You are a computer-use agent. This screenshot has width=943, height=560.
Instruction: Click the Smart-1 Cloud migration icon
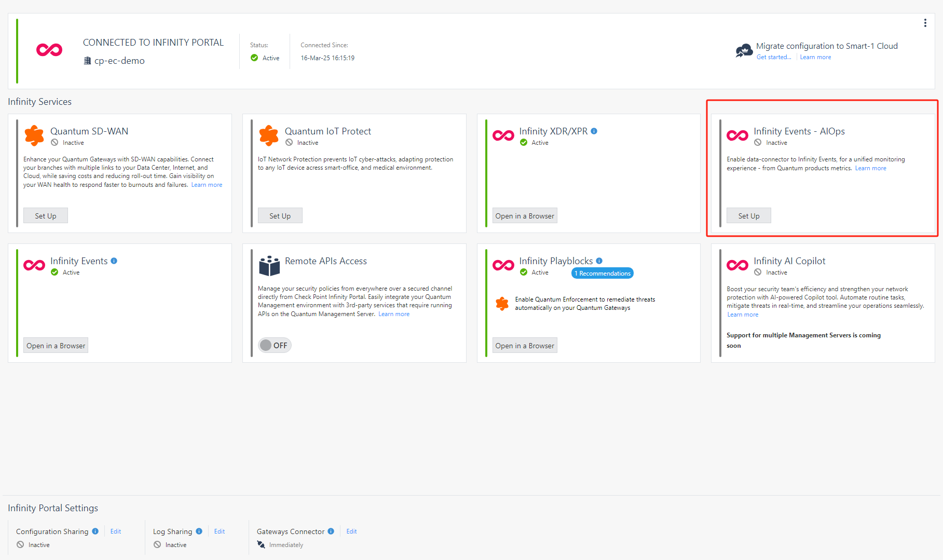tap(744, 51)
